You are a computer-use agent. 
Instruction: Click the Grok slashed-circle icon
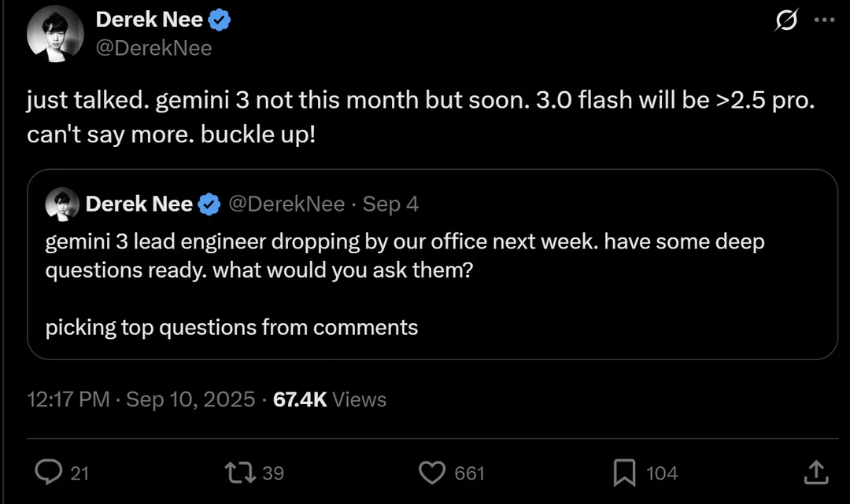785,21
